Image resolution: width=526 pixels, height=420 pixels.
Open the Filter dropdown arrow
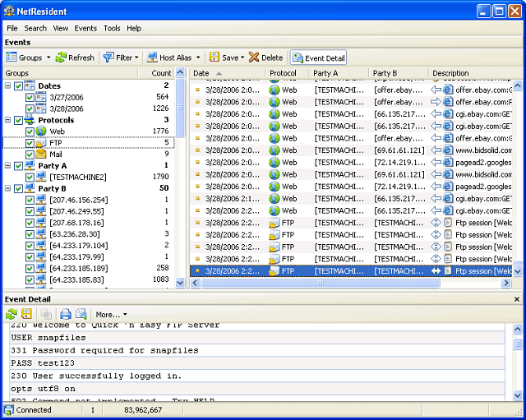(136, 58)
